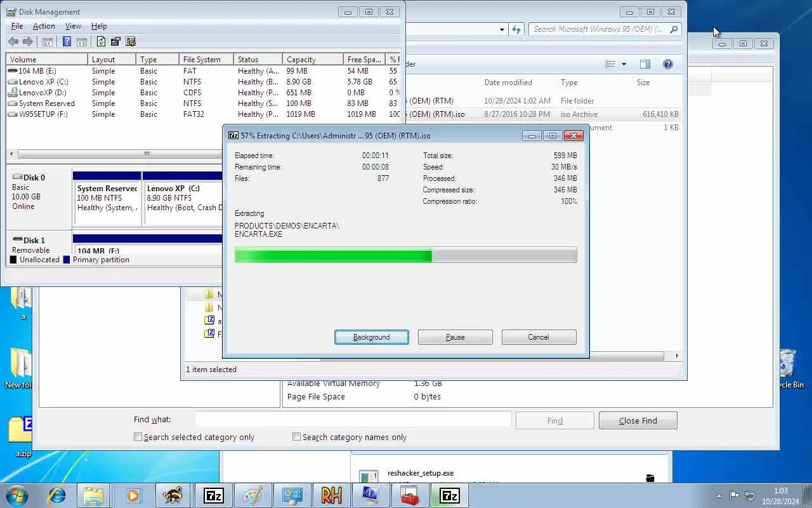This screenshot has width=812, height=508.
Task: Show hidden system tray icons arrow
Action: coord(719,496)
